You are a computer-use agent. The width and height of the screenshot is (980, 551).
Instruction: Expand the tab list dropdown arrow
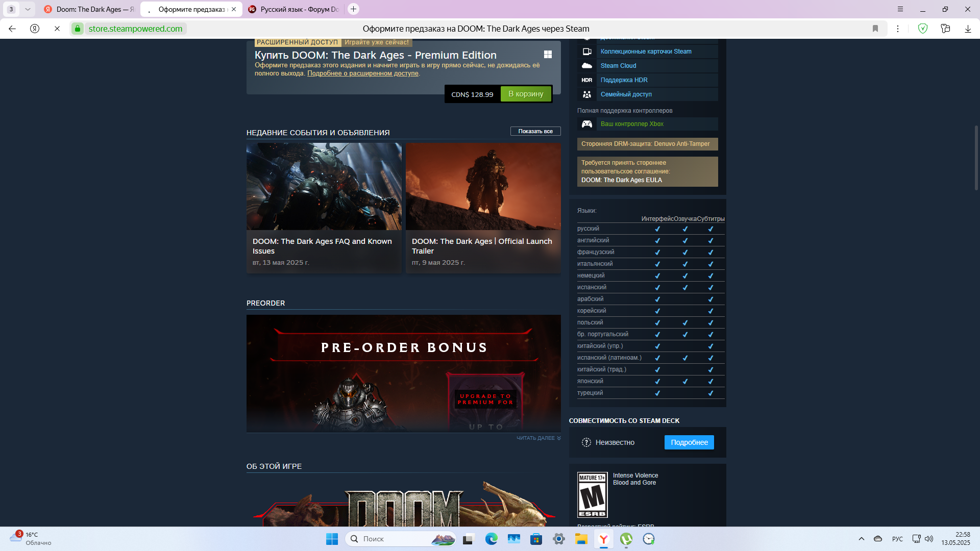coord(28,9)
